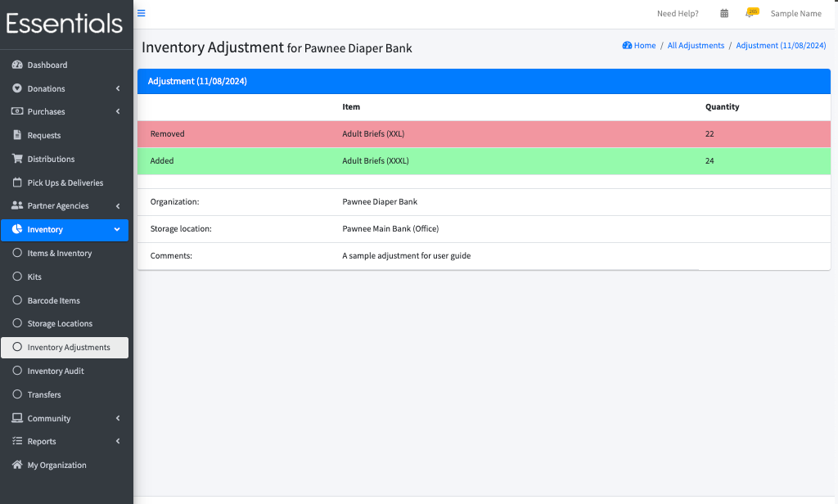Click the Reports list icon

(17, 441)
